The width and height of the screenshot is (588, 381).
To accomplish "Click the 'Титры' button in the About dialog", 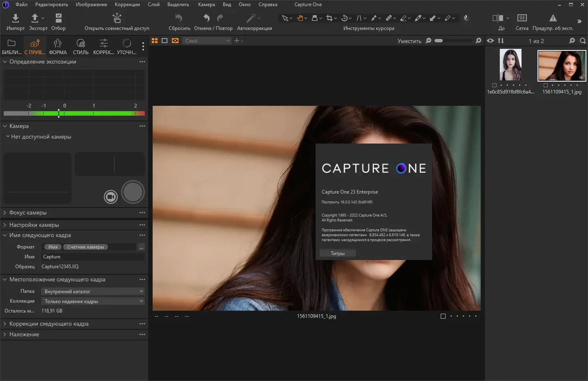I will (337, 253).
